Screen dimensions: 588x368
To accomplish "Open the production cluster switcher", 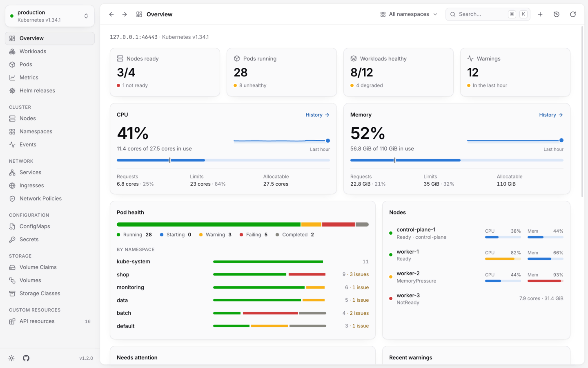I will [x=50, y=16].
